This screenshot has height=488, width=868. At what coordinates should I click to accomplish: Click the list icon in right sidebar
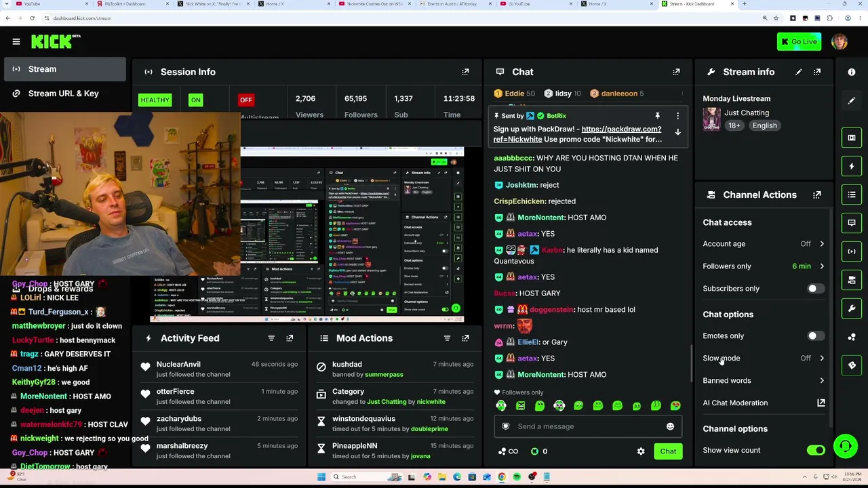(x=852, y=195)
